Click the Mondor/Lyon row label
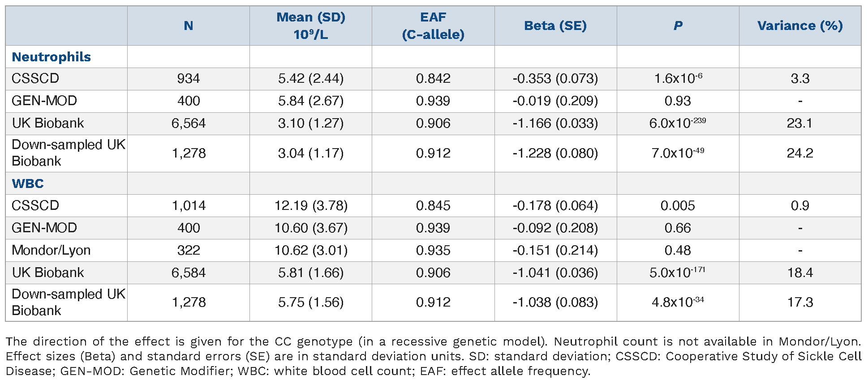The image size is (868, 384). click(x=51, y=250)
